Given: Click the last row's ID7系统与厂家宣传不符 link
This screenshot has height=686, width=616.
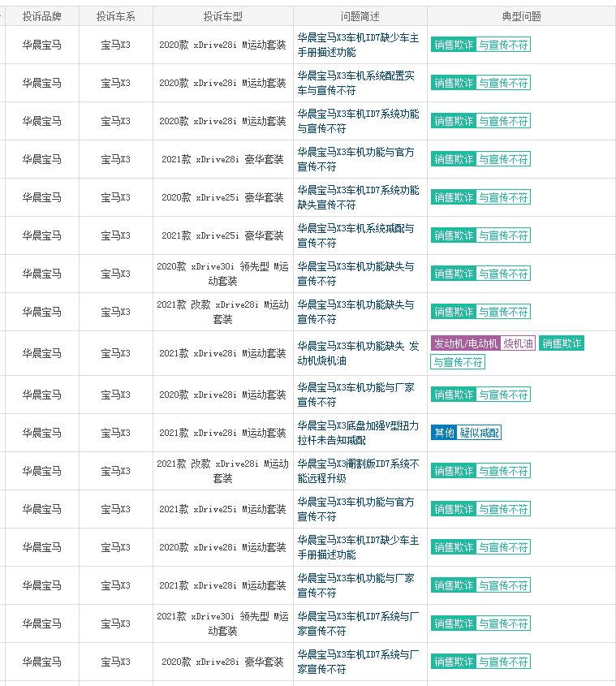Looking at the screenshot, I should click(x=358, y=662).
